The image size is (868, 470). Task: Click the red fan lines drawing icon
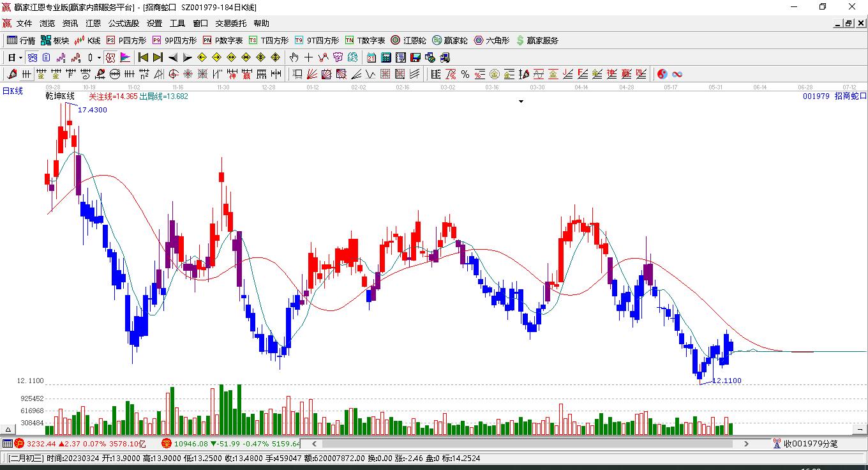(312, 74)
